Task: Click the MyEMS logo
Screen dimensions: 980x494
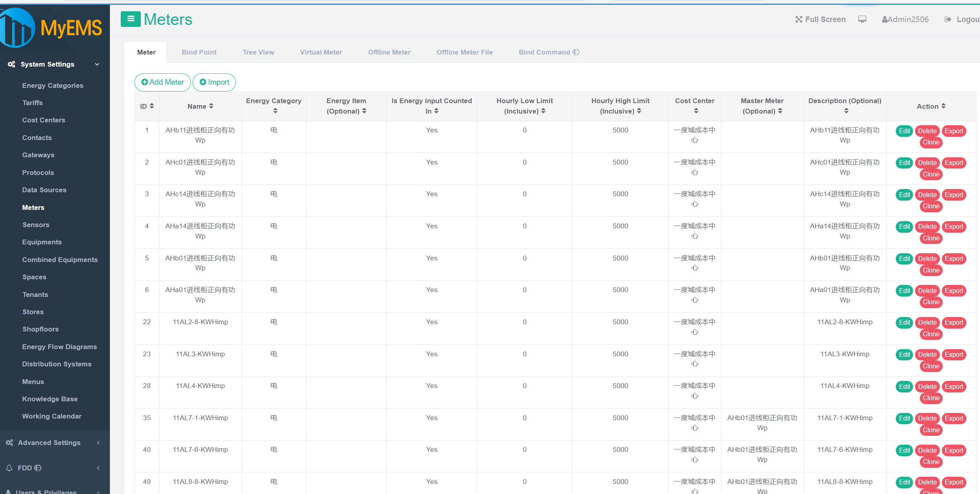Action: (52, 28)
